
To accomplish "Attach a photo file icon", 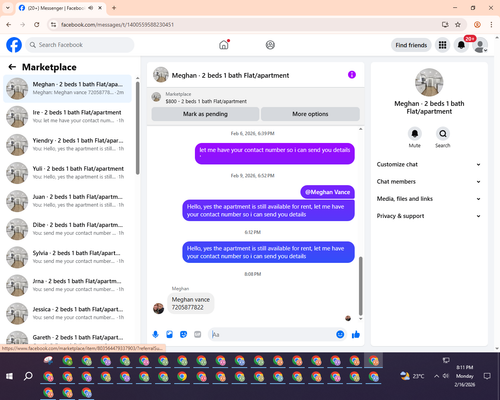I will (169, 334).
